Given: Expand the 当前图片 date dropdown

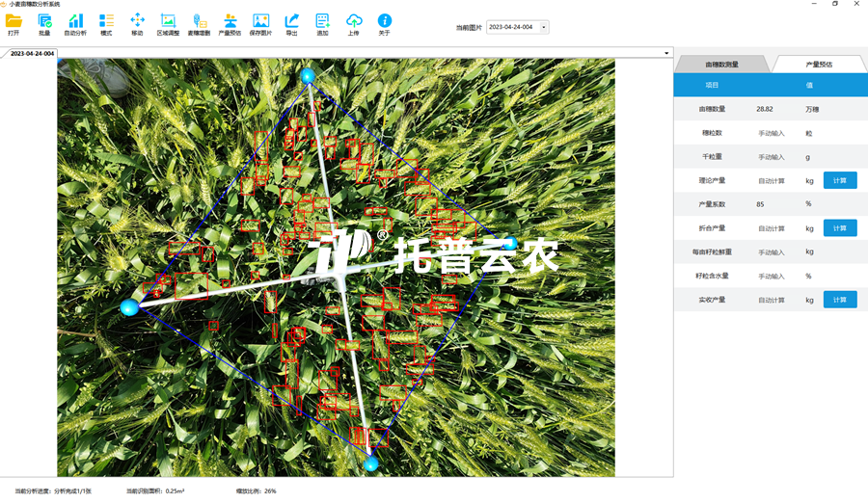Looking at the screenshot, I should [544, 27].
